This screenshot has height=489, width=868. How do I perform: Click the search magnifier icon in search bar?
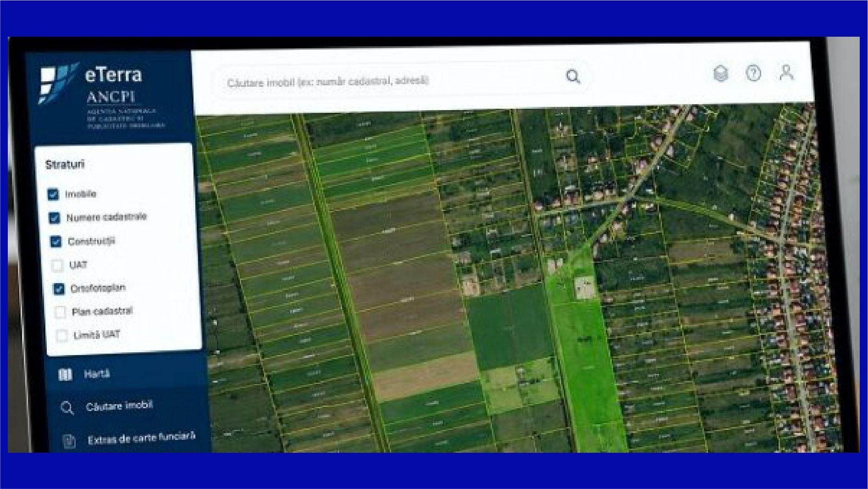tap(573, 76)
